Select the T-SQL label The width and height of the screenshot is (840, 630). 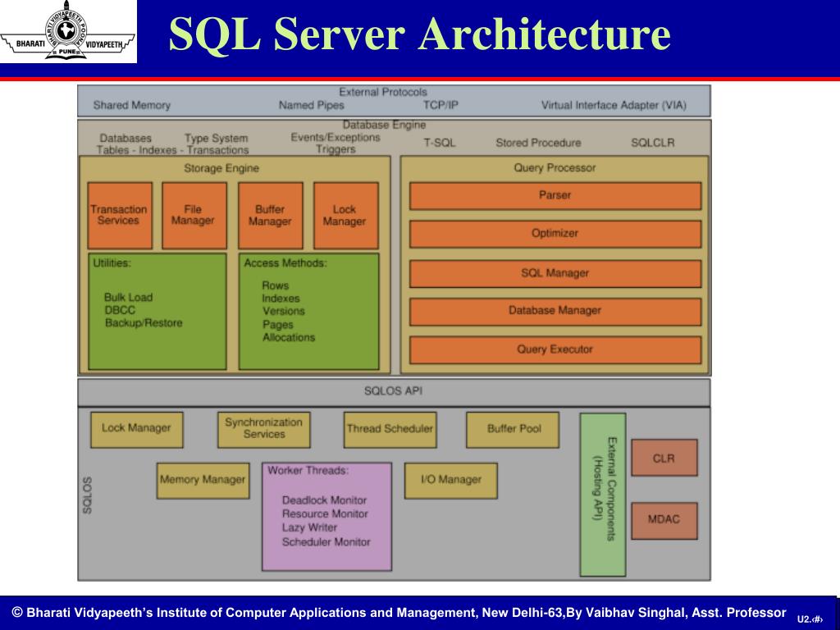point(440,143)
